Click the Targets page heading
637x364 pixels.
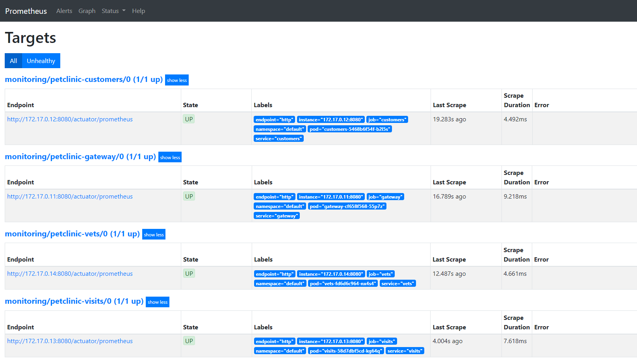(x=30, y=38)
